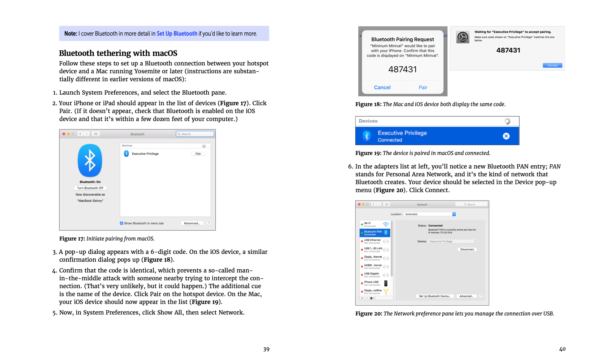Open the Location Automatic dropdown
591x364 pixels.
430,214
